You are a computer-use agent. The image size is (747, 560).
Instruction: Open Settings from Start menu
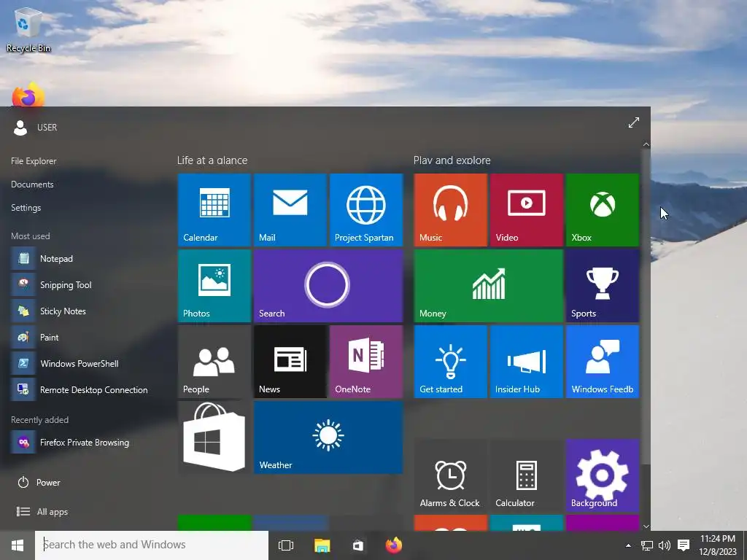[26, 208]
